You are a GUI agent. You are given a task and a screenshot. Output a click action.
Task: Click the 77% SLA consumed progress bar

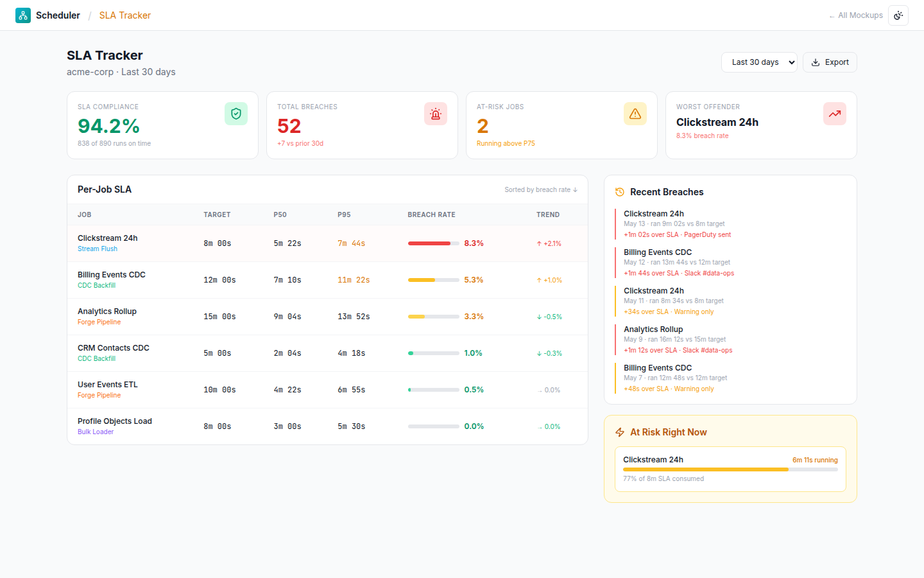pos(730,469)
